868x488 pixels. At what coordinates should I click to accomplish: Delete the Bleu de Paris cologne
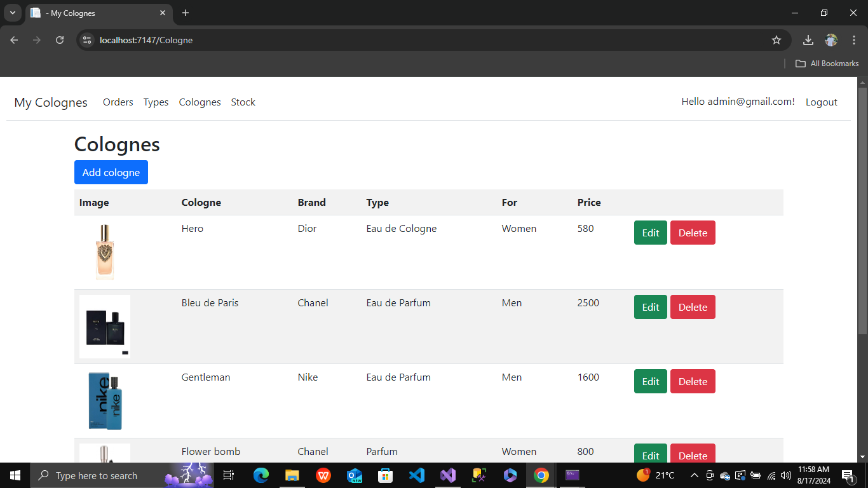[693, 307]
